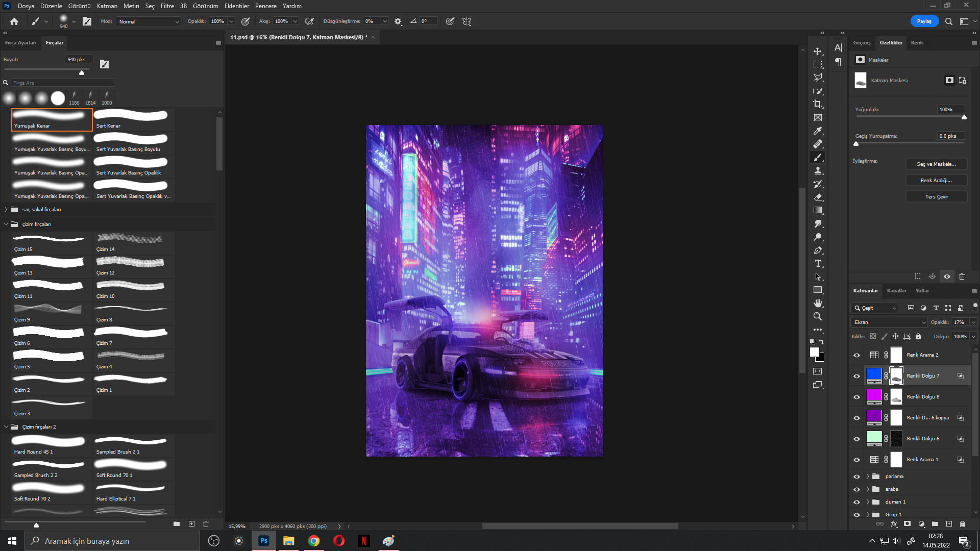Toggle symmetry paint butterfly icon
Image resolution: width=980 pixels, height=551 pixels.
(467, 21)
